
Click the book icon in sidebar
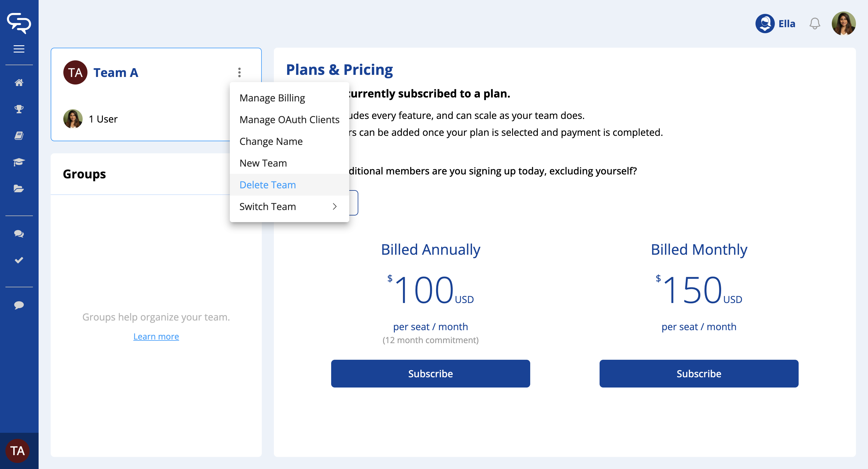coord(19,136)
